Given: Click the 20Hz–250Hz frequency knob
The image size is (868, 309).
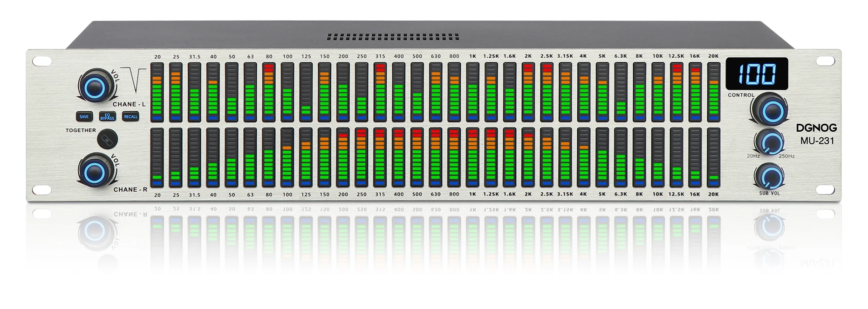Looking at the screenshot, I should pyautogui.click(x=769, y=141).
